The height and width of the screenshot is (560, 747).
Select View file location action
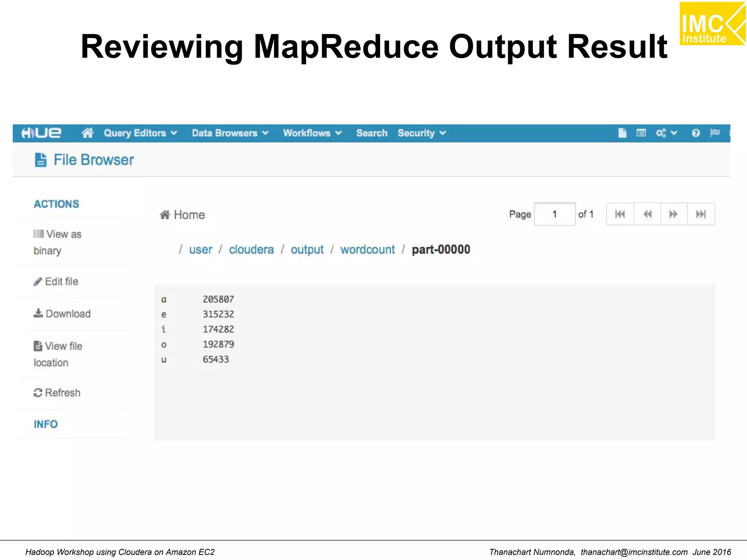coord(58,354)
